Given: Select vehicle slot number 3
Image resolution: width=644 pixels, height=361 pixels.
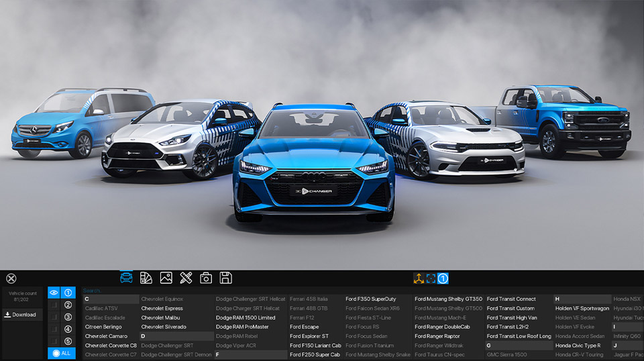Looking at the screenshot, I should (x=68, y=317).
